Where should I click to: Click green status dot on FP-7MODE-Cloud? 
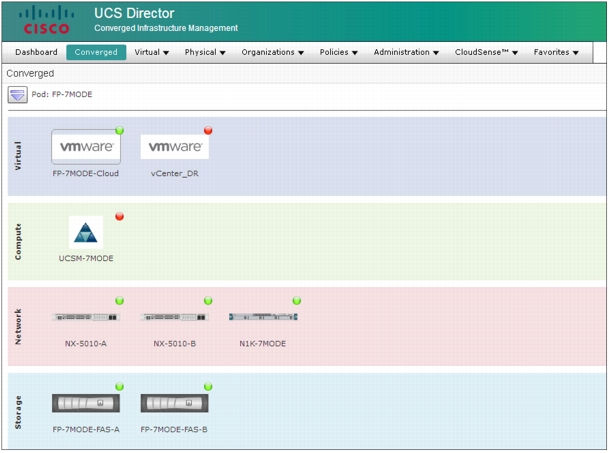pyautogui.click(x=120, y=131)
